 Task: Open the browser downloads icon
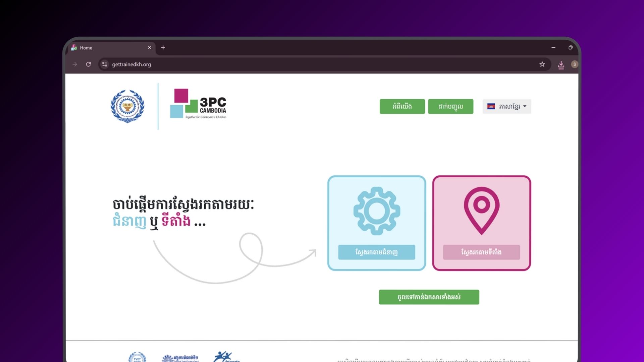tap(561, 65)
